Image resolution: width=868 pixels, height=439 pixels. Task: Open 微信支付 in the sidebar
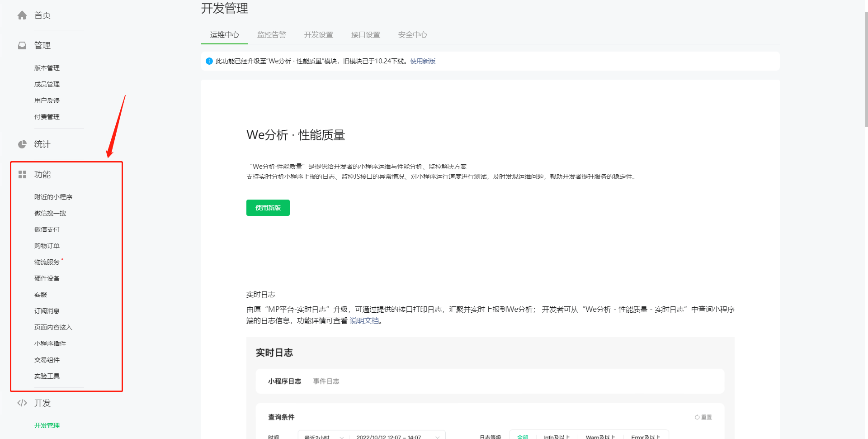coord(47,229)
